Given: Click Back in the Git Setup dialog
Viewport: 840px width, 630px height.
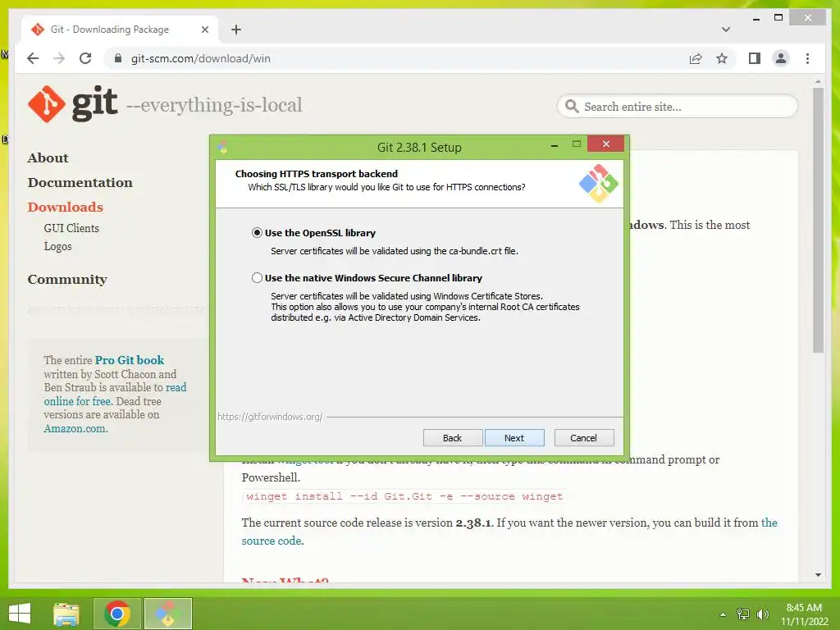Looking at the screenshot, I should click(x=453, y=438).
